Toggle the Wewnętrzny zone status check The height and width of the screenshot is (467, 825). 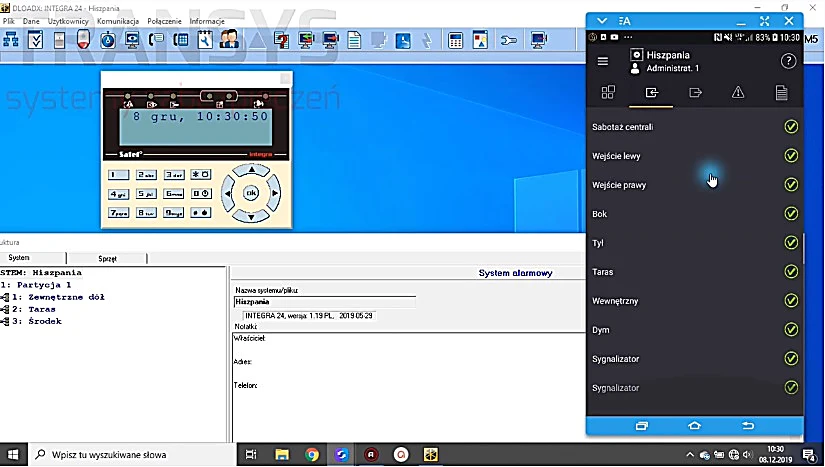[791, 300]
